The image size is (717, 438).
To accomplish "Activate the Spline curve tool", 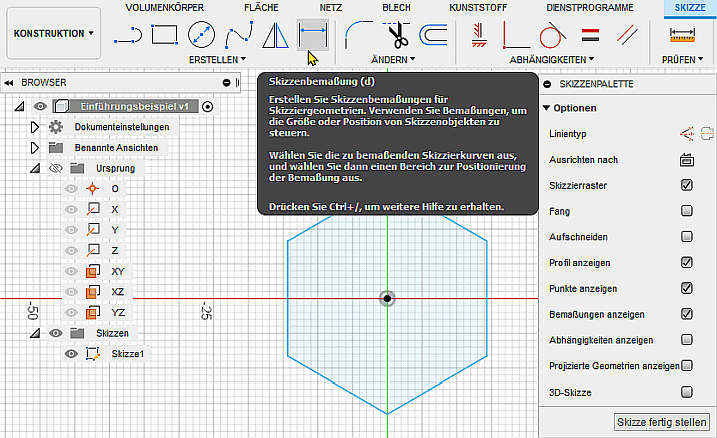I will tap(238, 36).
